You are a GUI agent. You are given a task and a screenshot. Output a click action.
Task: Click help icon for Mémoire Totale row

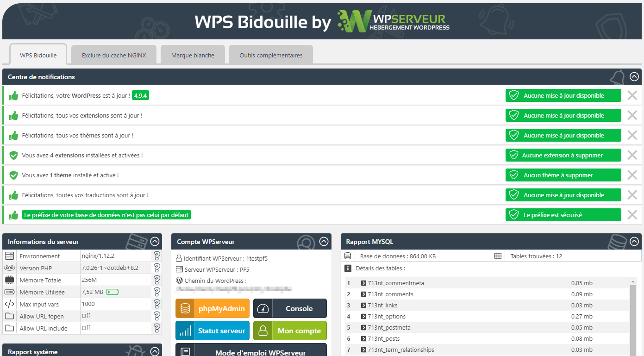[x=157, y=280]
